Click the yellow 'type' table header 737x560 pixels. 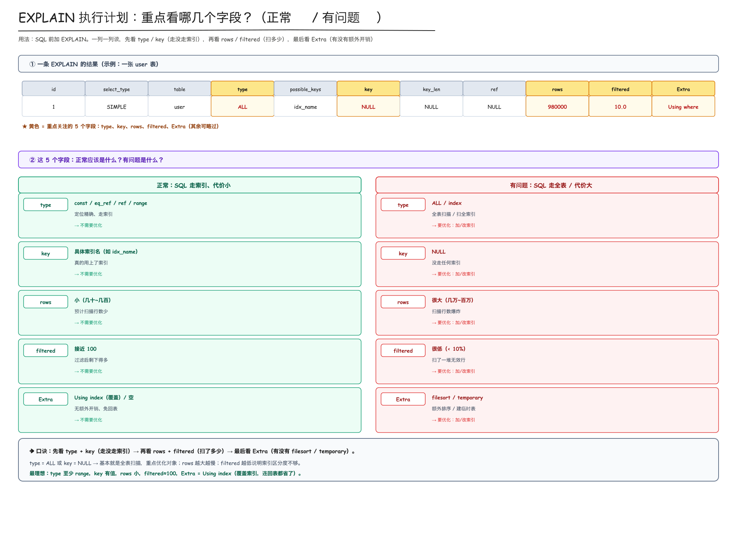(242, 89)
